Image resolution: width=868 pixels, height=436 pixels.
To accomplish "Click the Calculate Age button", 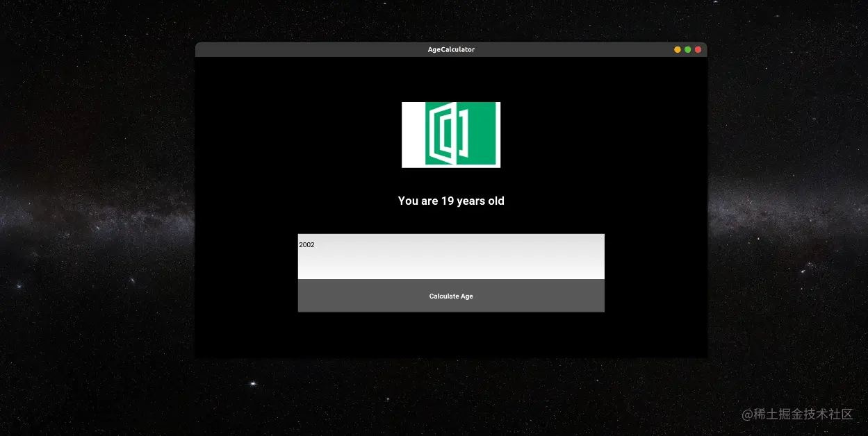I will tap(451, 296).
